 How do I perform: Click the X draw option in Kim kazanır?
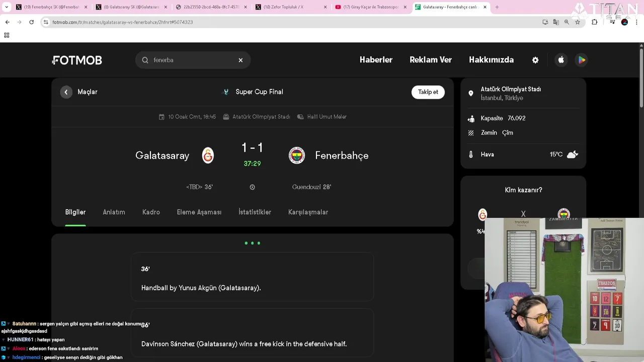click(523, 214)
